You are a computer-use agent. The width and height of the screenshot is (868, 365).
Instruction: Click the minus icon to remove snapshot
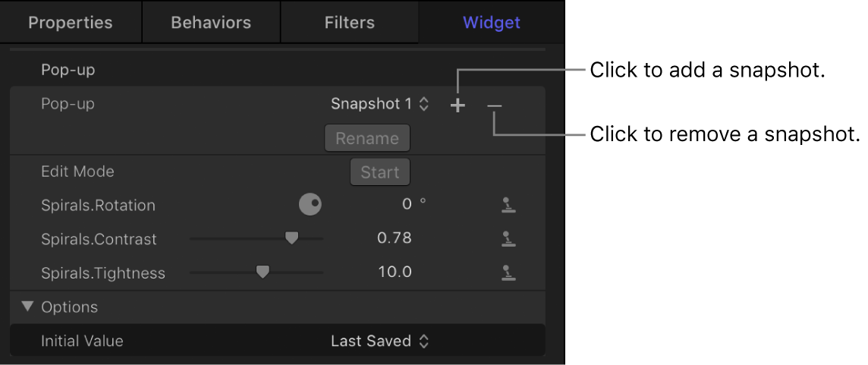pyautogui.click(x=495, y=105)
